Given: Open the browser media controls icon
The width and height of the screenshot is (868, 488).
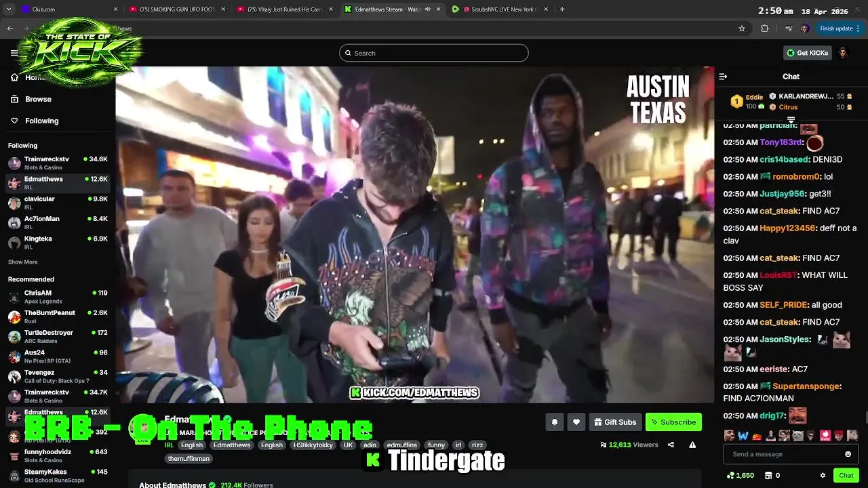Looking at the screenshot, I should (788, 28).
